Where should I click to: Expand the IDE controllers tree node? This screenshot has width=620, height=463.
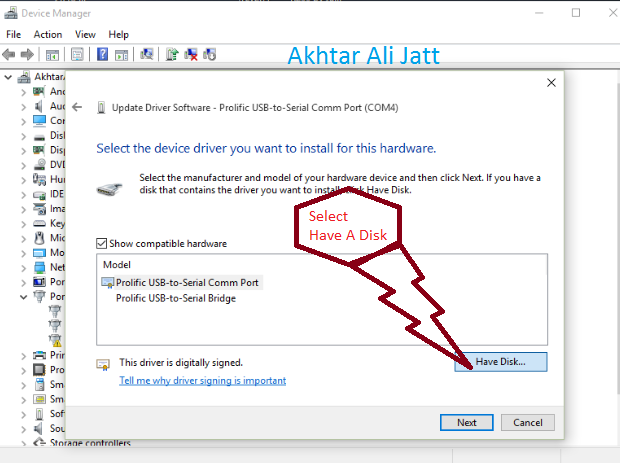pos(23,195)
